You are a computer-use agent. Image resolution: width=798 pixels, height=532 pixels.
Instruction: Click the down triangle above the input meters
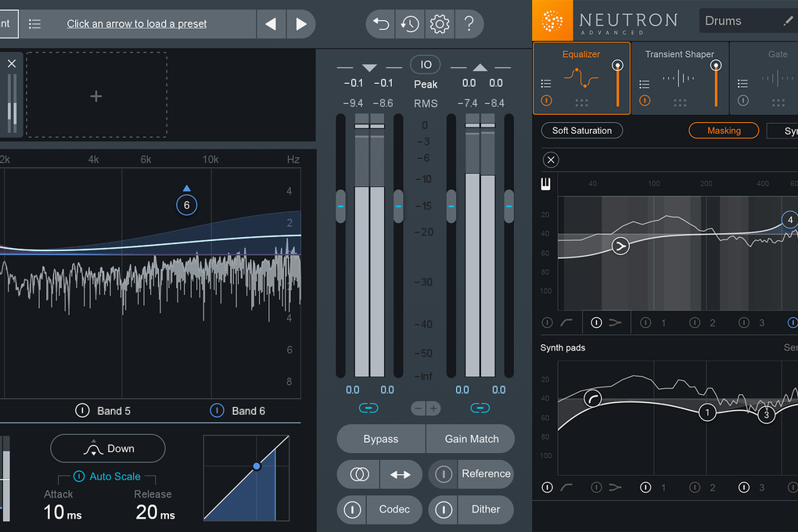(x=369, y=68)
